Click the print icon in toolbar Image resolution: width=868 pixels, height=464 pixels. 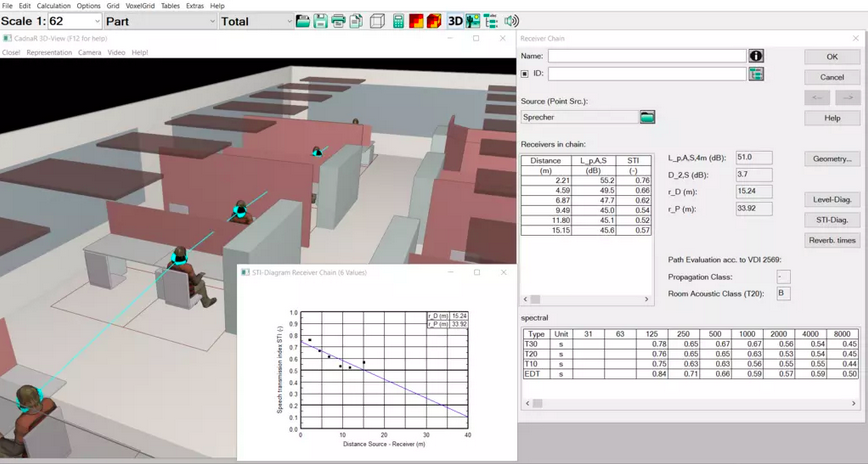(x=339, y=21)
